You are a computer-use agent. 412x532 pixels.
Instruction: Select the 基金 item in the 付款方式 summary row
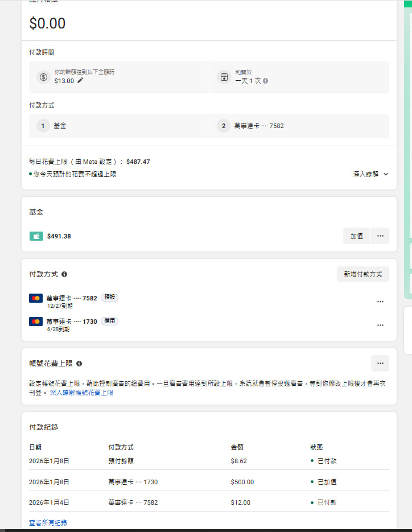(x=60, y=126)
